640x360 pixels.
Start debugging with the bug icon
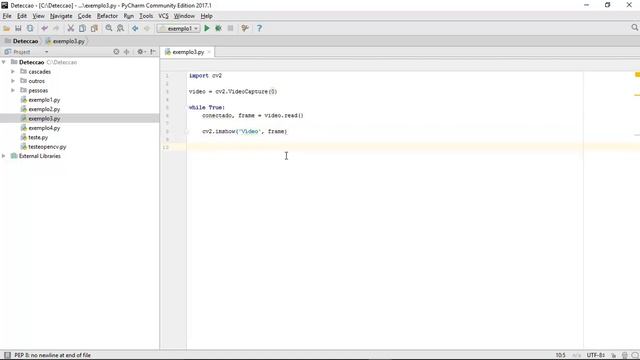click(x=218, y=28)
